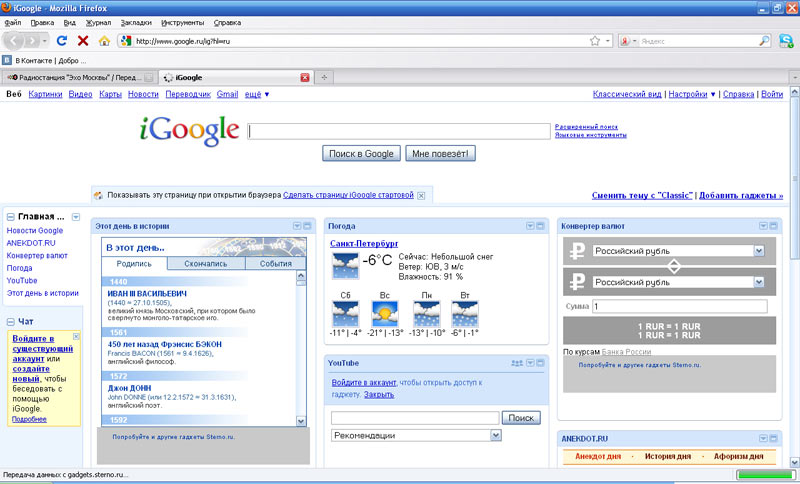Open the Настройки dropdown link
The width and height of the screenshot is (800, 484).
(692, 94)
